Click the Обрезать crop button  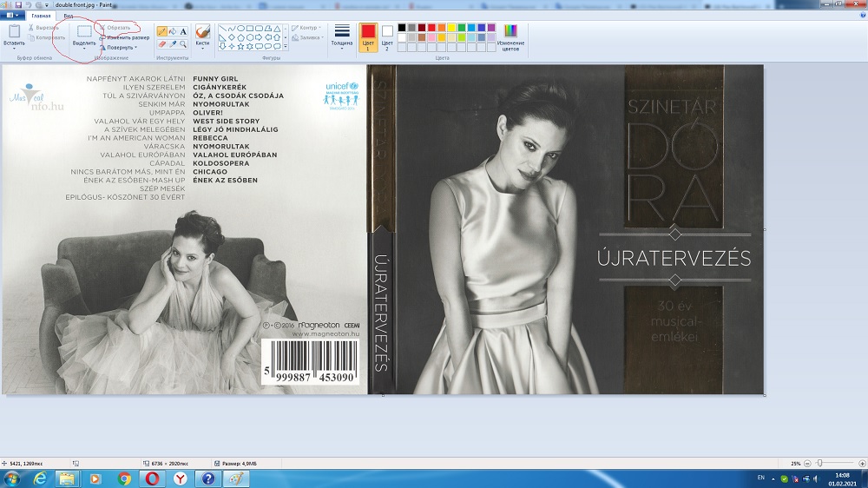click(x=115, y=28)
